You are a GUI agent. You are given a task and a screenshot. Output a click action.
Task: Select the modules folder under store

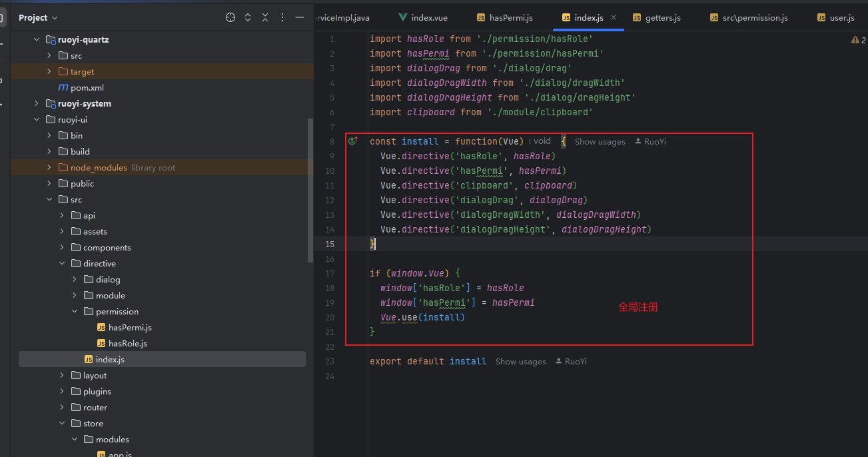(x=162, y=439)
